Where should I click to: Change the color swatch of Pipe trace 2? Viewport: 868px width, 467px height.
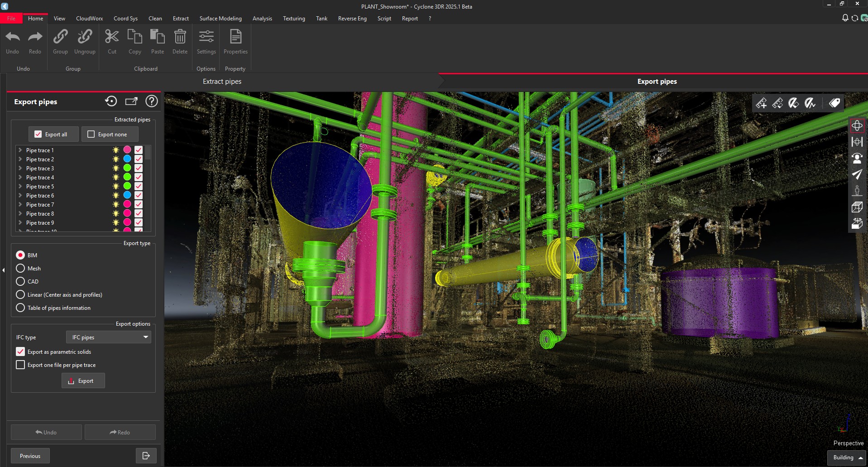127,159
